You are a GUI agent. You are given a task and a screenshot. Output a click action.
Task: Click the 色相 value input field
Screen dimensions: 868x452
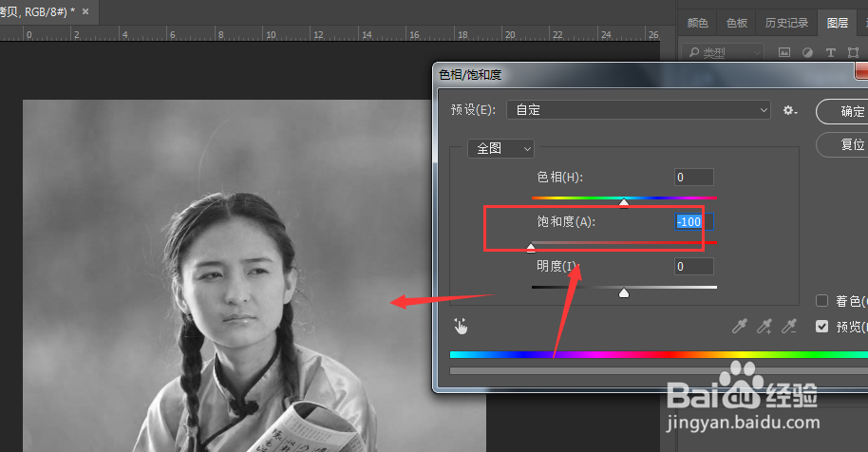pyautogui.click(x=693, y=177)
